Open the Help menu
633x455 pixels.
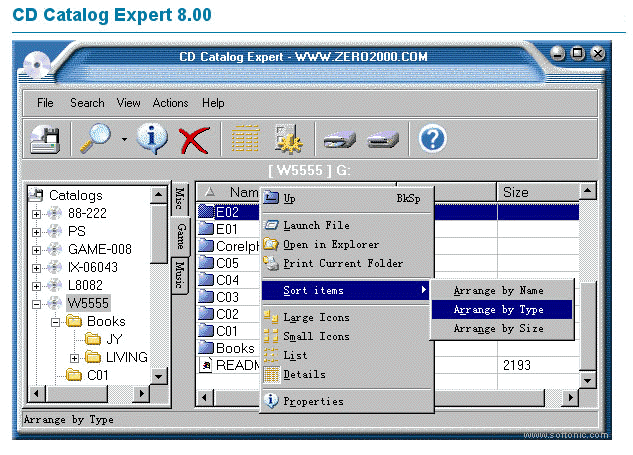click(213, 103)
